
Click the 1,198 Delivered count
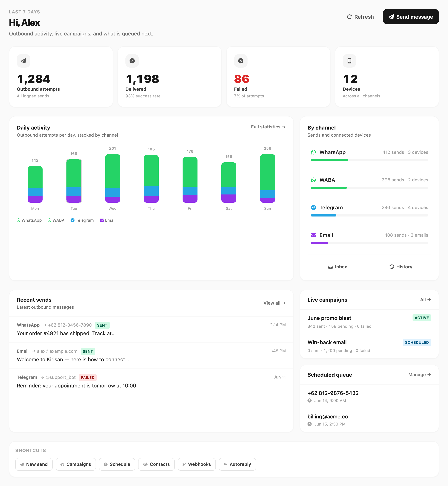tap(143, 79)
